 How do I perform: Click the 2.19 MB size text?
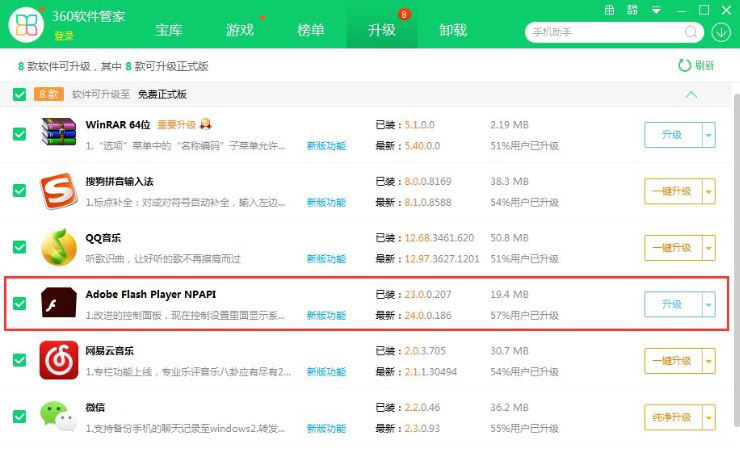click(x=509, y=125)
